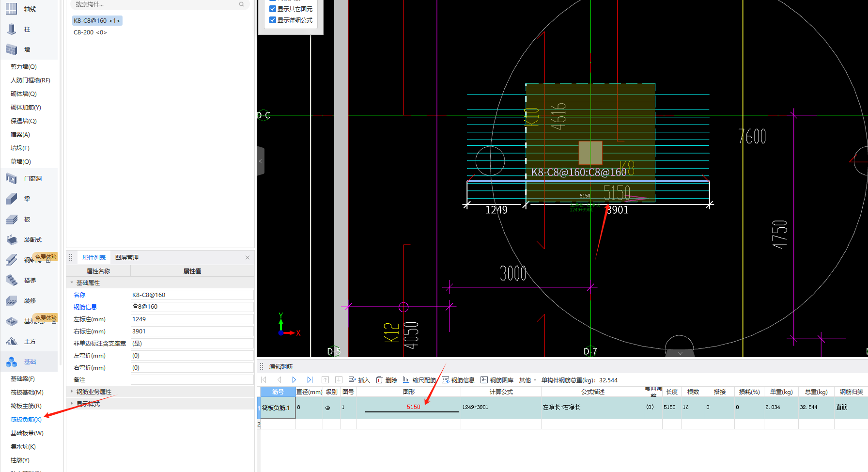The height and width of the screenshot is (472, 868).
Task: Go to next rebar record arrow
Action: click(x=294, y=380)
